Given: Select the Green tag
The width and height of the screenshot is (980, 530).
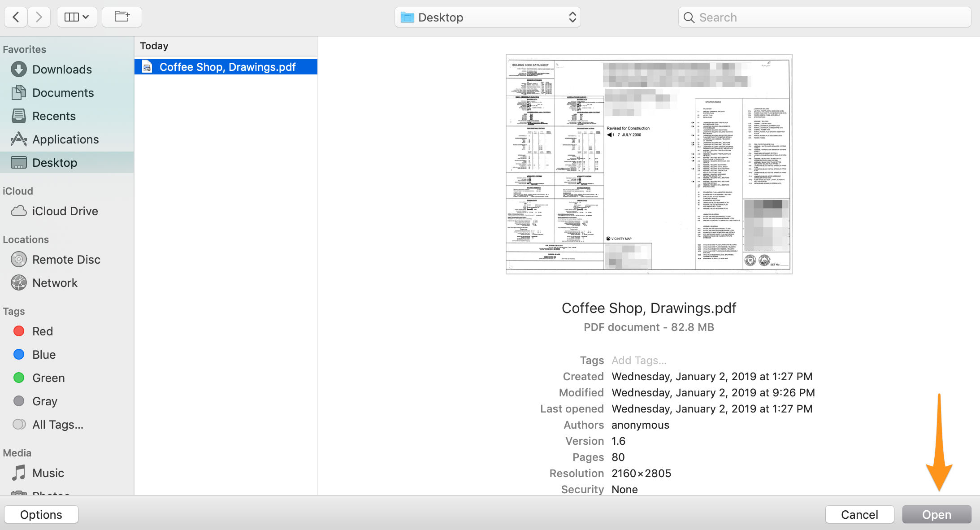Looking at the screenshot, I should [48, 378].
